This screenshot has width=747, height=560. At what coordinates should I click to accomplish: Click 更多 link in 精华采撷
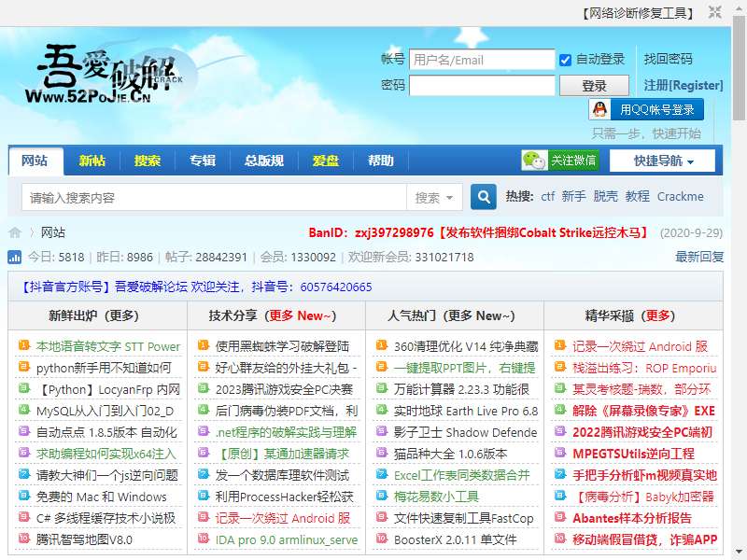tap(658, 315)
